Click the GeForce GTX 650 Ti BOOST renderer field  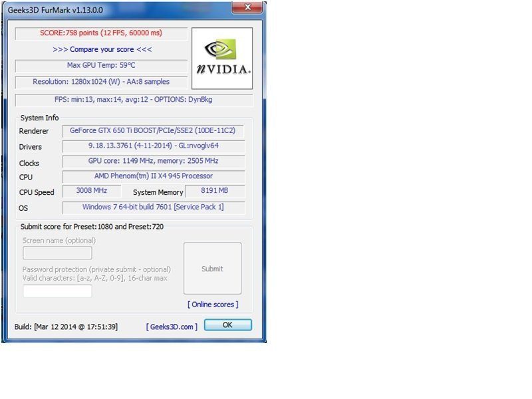tap(153, 131)
